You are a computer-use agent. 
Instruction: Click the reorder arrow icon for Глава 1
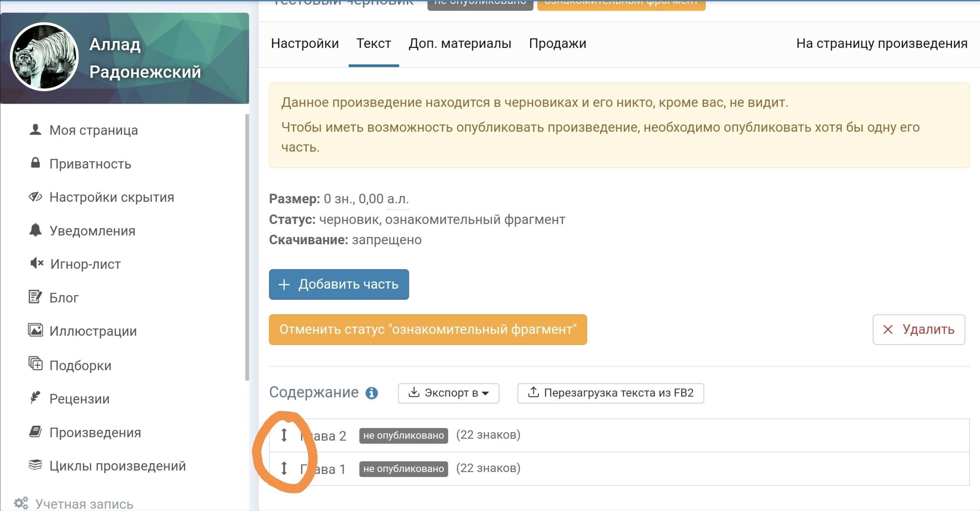tap(284, 468)
